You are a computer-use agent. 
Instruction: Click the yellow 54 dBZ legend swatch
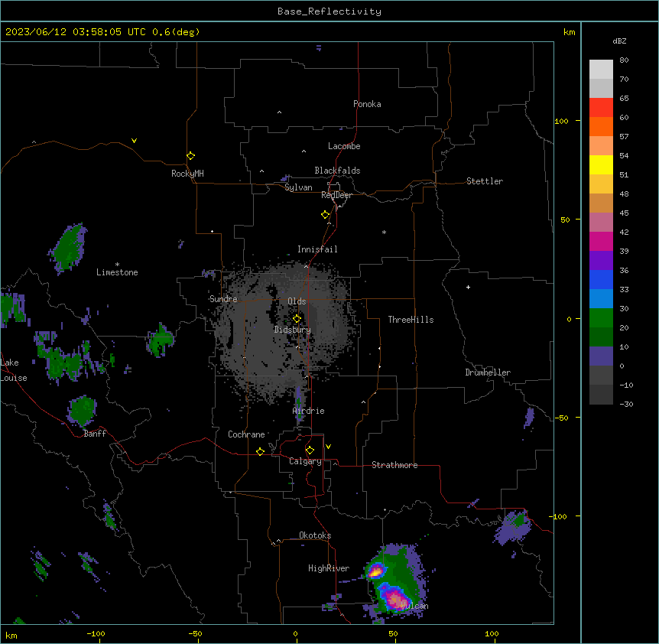[601, 164]
